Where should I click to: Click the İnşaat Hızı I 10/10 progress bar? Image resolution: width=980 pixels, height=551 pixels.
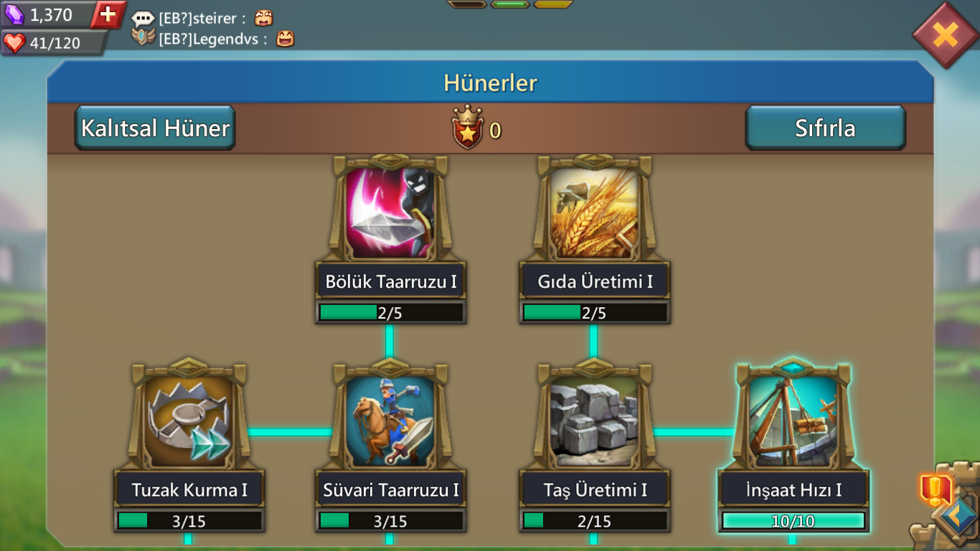793,521
